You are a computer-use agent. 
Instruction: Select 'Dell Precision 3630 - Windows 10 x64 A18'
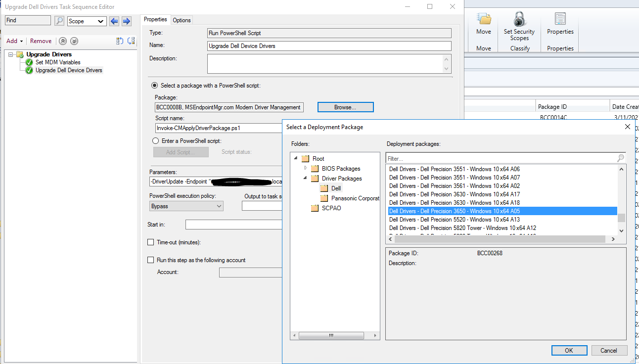click(x=502, y=202)
